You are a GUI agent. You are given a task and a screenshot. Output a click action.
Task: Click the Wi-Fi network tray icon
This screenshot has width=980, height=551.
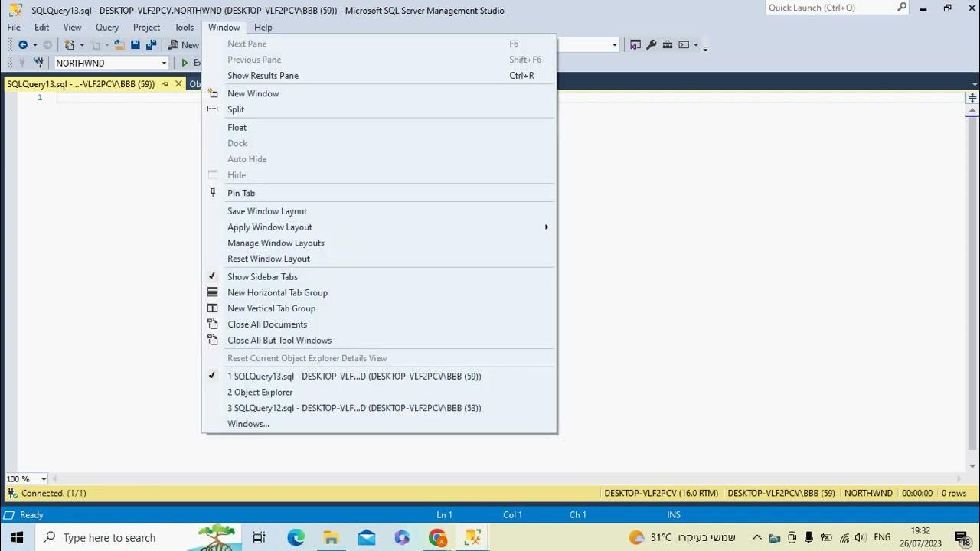(844, 537)
